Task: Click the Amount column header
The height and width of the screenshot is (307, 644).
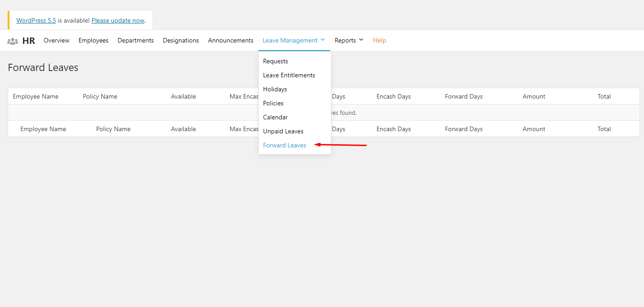Action: pyautogui.click(x=534, y=96)
